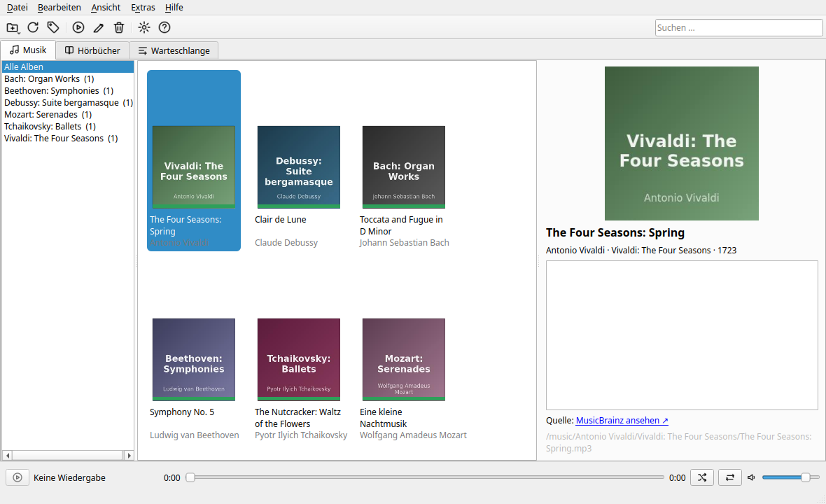This screenshot has height=504, width=826.
Task: Adjust the volume slider
Action: tap(790, 477)
